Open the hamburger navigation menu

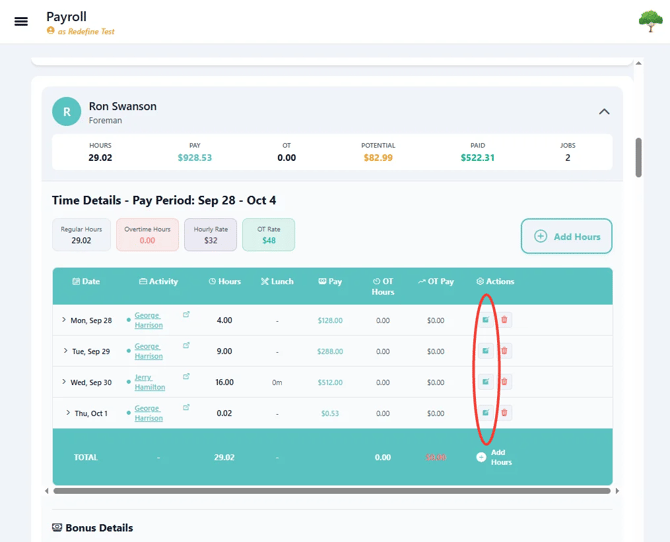(21, 21)
